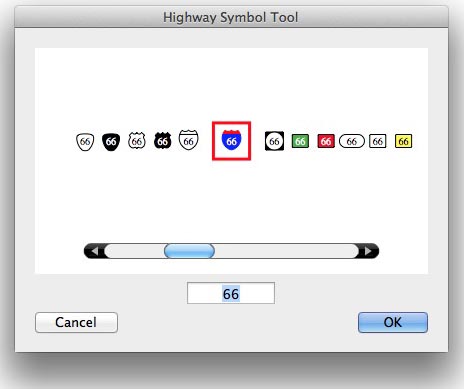Click the blue scrollbar thumb
Screen dimensions: 464x389
coord(189,251)
